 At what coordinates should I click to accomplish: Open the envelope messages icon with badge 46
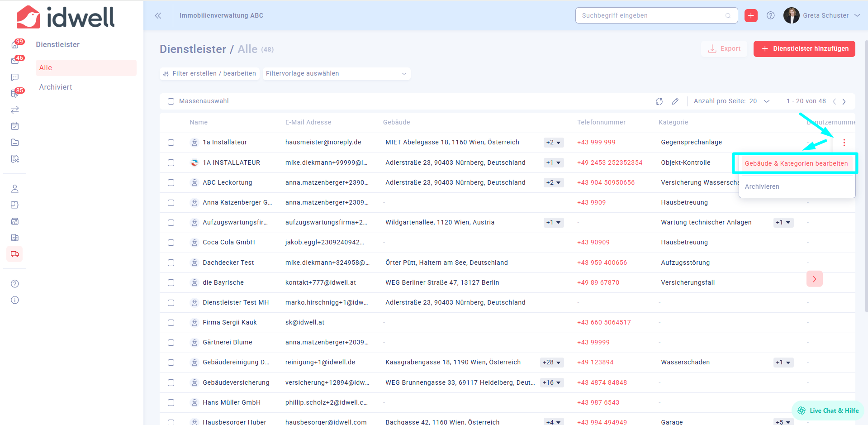coord(15,61)
